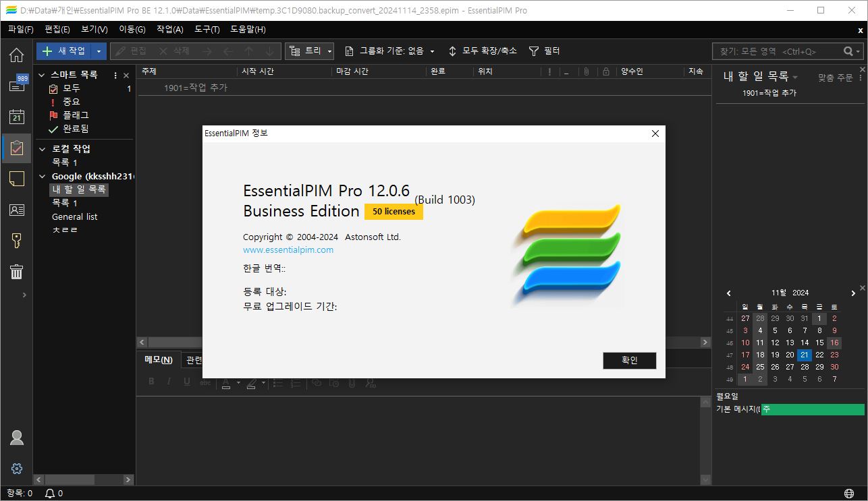Collapse the 스마트 목록 group
Viewport: 868px width, 501px height.
point(42,75)
